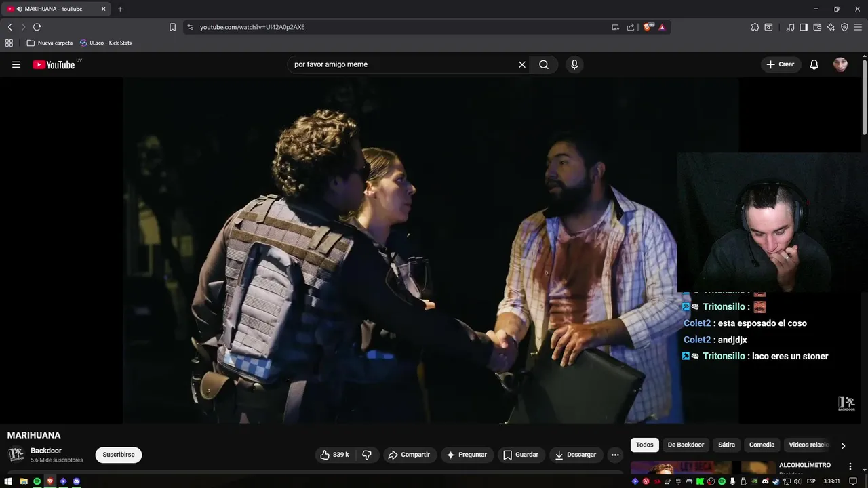Share this page from the address bar
The height and width of the screenshot is (488, 868).
(x=631, y=27)
